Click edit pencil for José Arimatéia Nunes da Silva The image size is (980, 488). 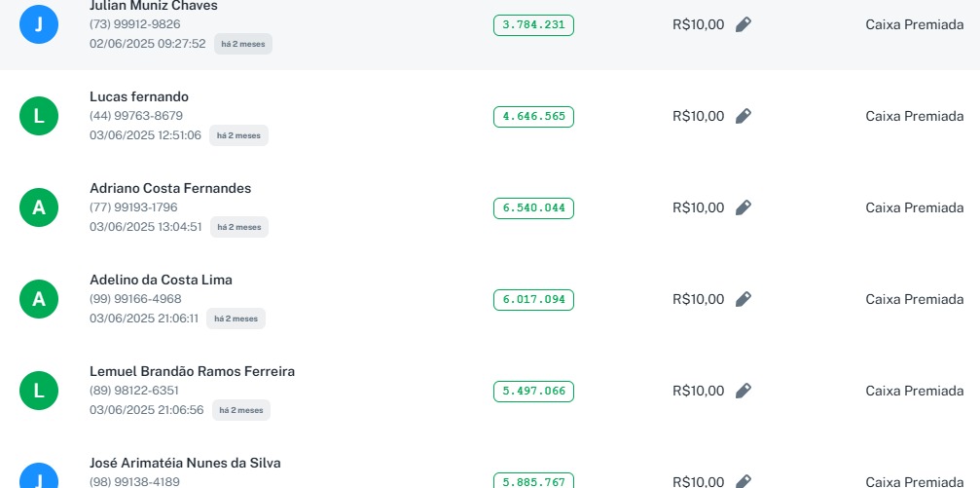(744, 481)
